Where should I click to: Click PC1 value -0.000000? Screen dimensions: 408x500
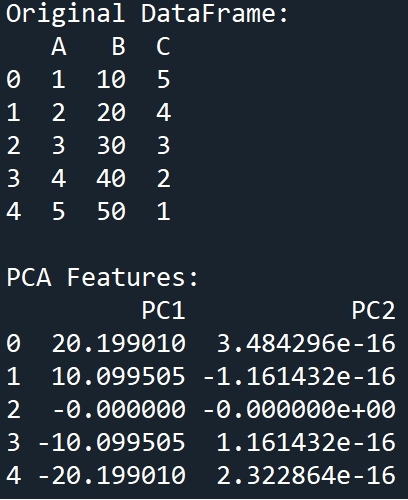(119, 409)
